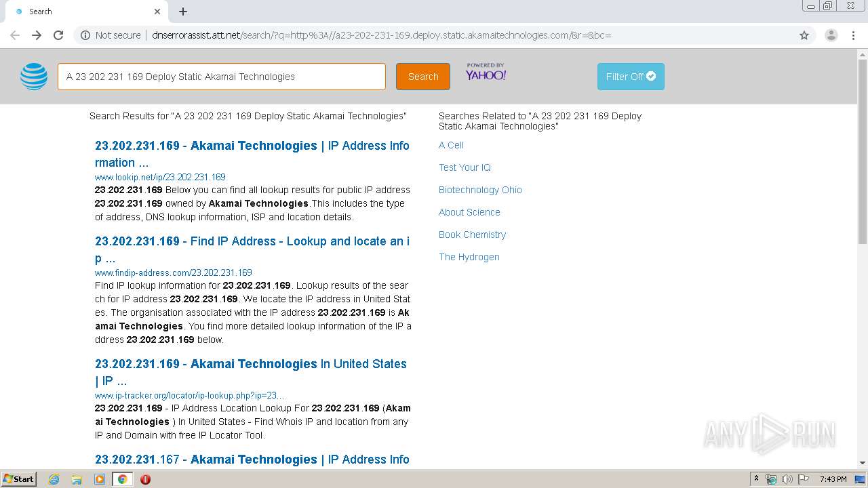This screenshot has width=868, height=488.
Task: Open the Start menu
Action: click(x=18, y=479)
